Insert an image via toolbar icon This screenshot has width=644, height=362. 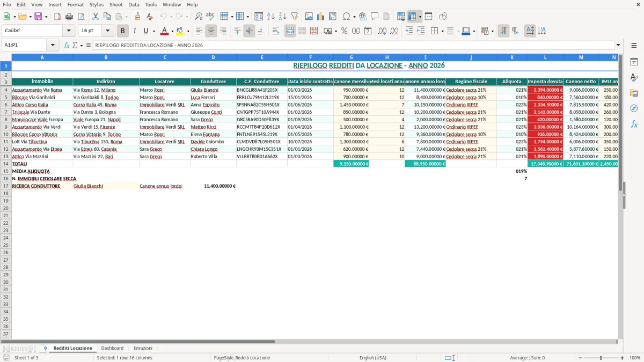[309, 17]
